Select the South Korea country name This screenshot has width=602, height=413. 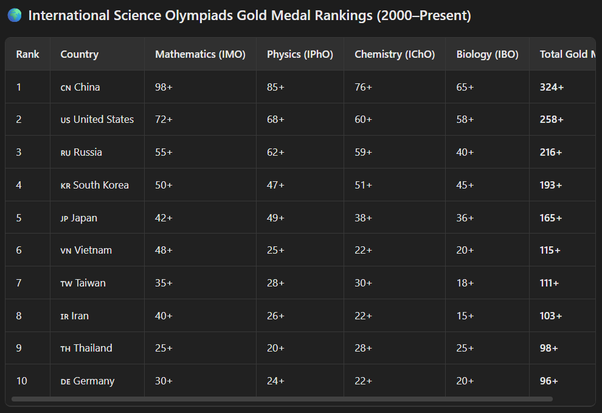tap(101, 186)
